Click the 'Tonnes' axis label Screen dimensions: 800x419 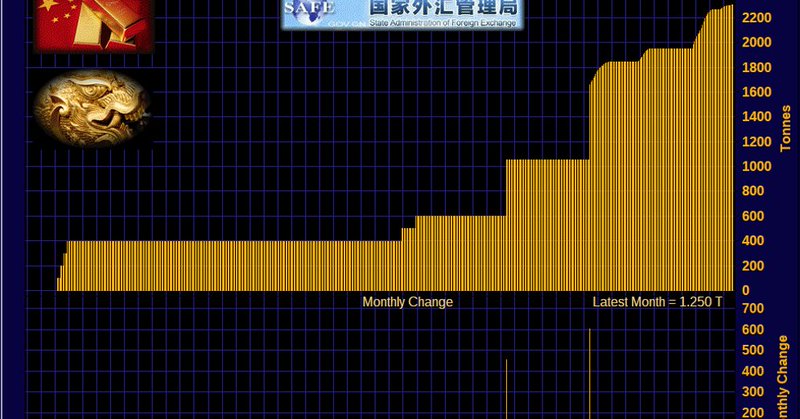coord(785,129)
